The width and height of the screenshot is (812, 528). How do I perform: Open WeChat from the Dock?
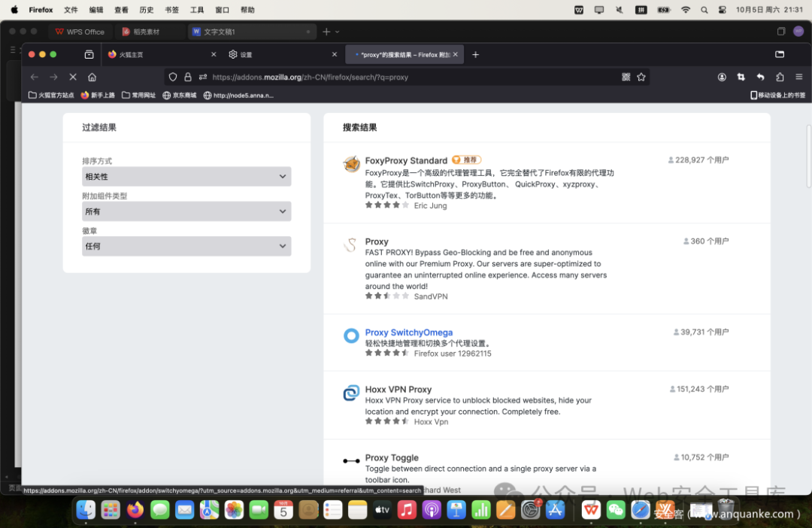(x=616, y=510)
